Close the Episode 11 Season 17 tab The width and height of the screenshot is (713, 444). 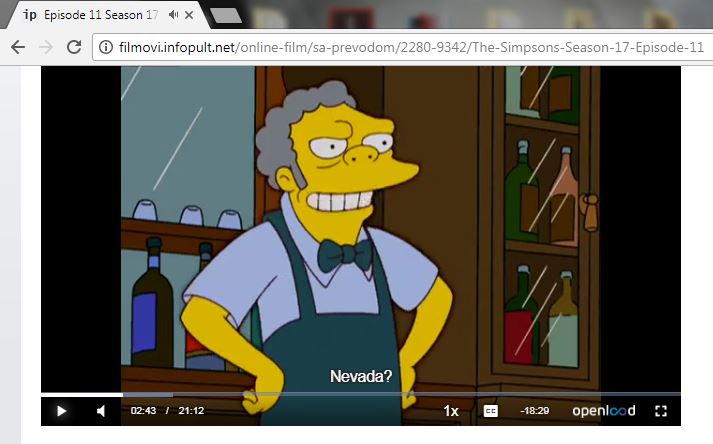[x=189, y=15]
